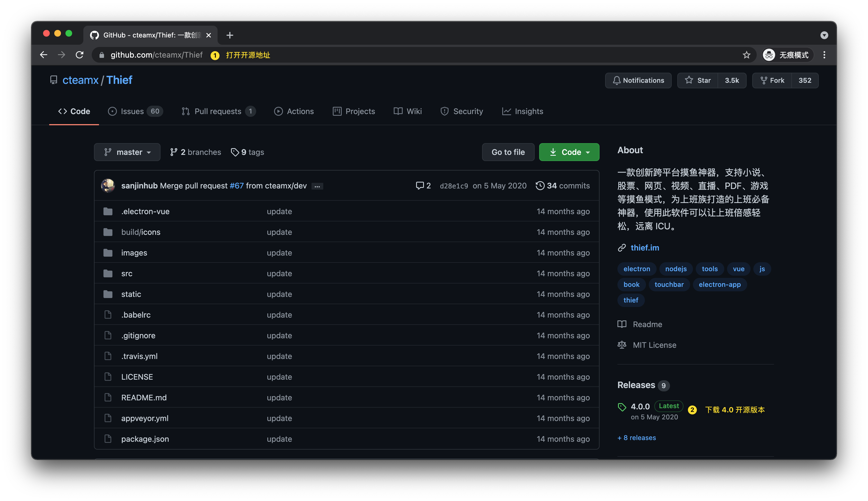Screen dimensions: 868x501
Task: Expand the master branch dropdown
Action: coord(127,152)
